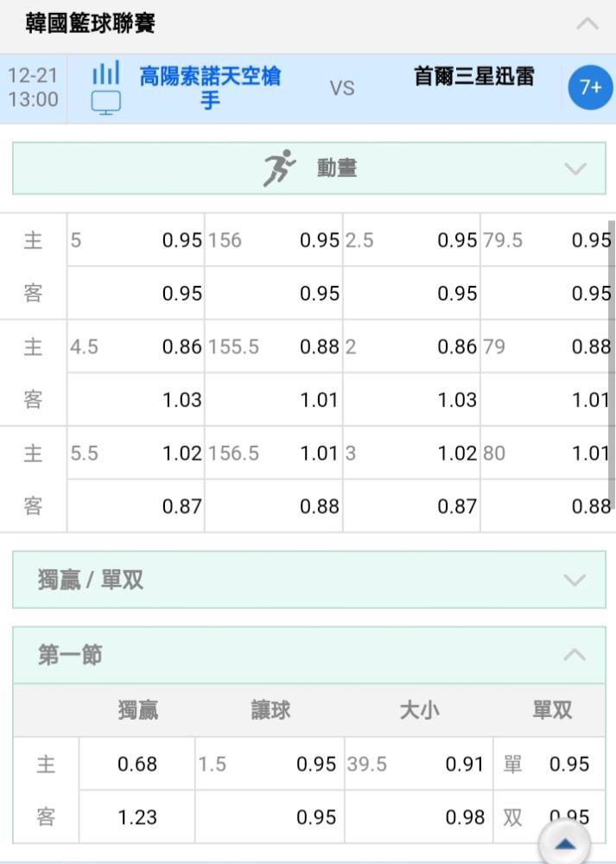The height and width of the screenshot is (864, 616).
Task: Select 高陽索諾天空槍手 team name
Action: pos(210,88)
